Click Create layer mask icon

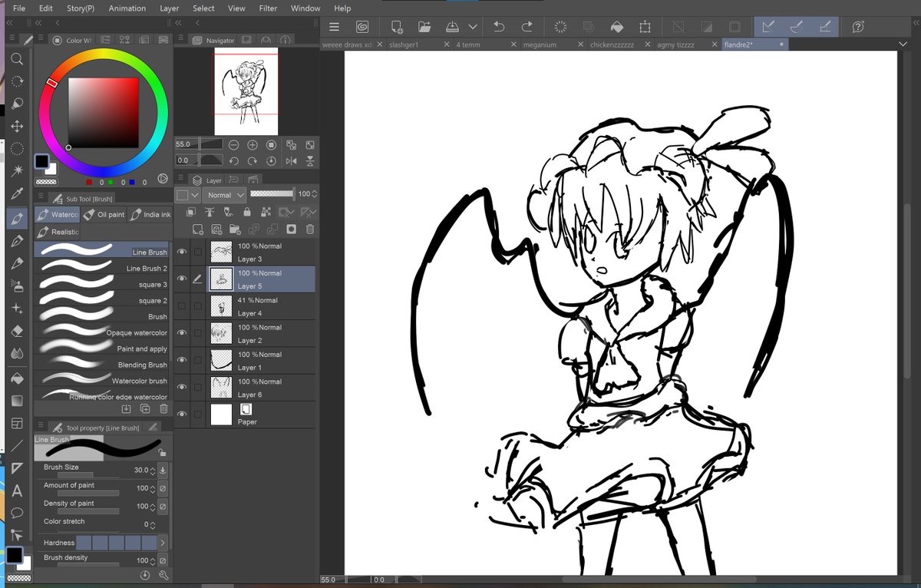point(291,229)
